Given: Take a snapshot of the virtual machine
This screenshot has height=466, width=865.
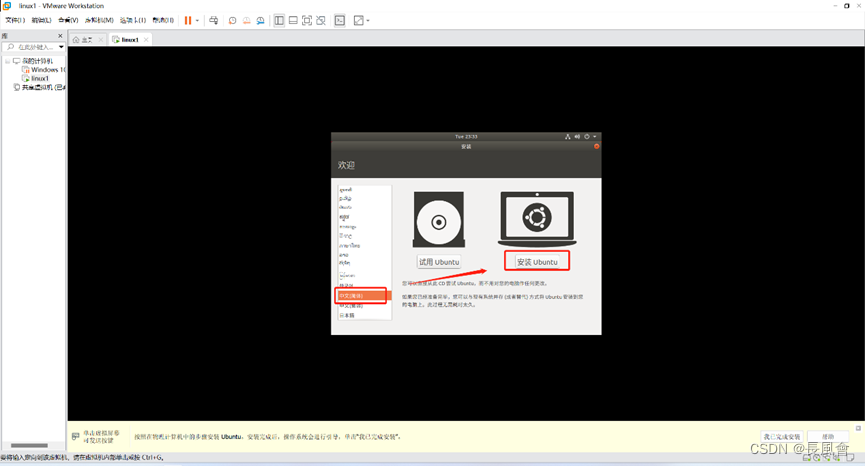Looking at the screenshot, I should (x=233, y=20).
